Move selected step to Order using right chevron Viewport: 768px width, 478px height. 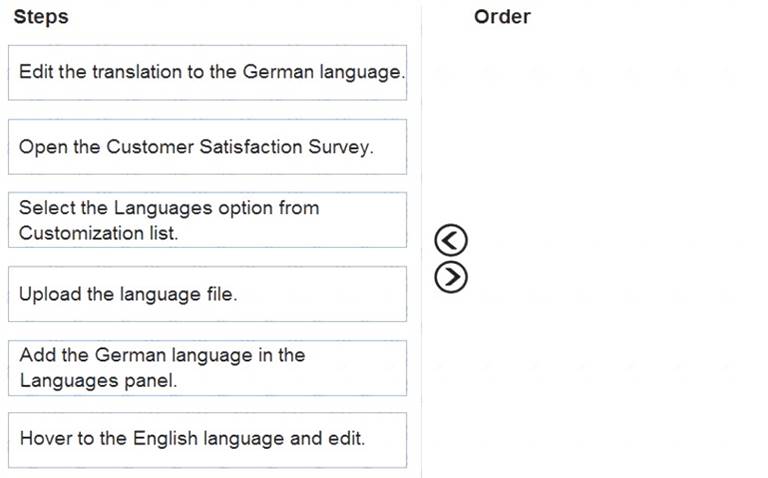[x=451, y=277]
